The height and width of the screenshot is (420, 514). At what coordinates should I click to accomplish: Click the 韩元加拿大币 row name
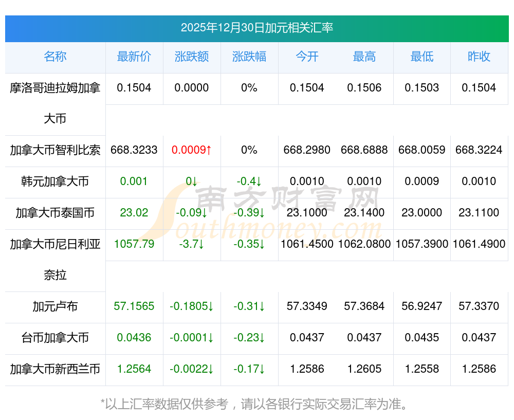click(55, 181)
